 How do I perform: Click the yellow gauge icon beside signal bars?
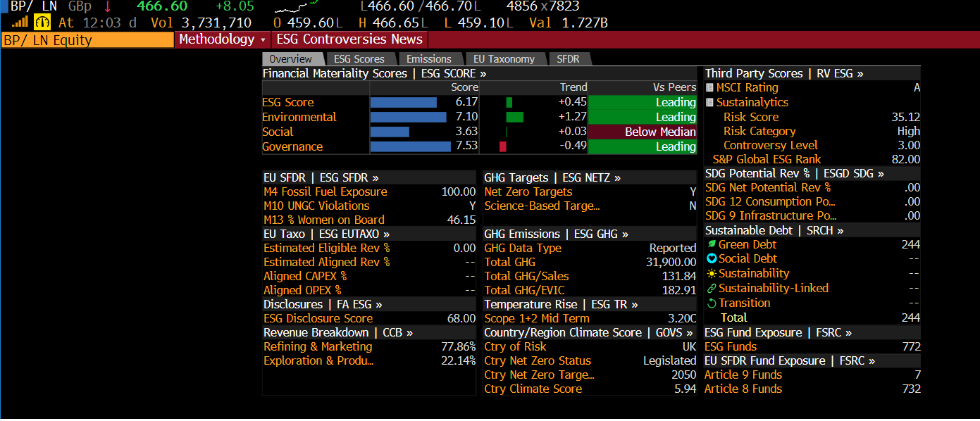point(42,23)
